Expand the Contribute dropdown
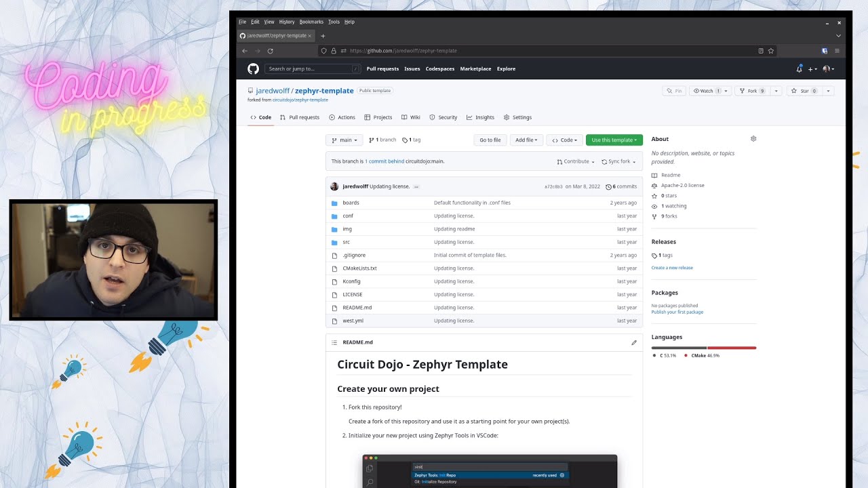 point(576,162)
